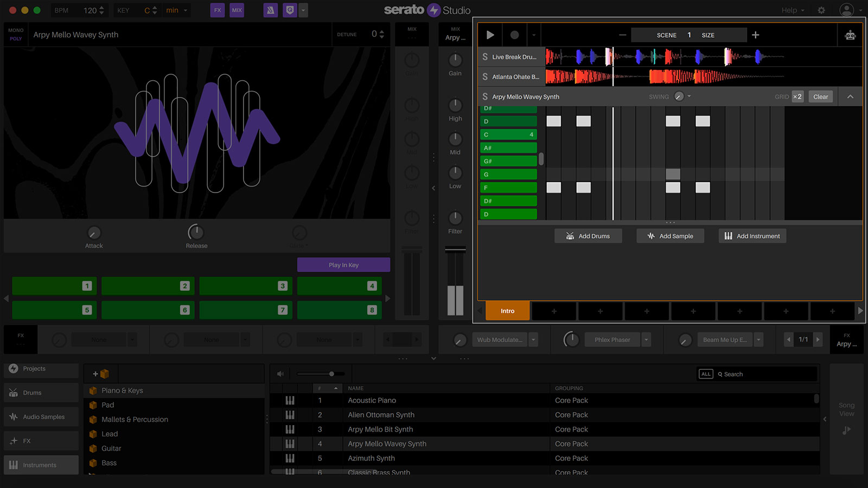The image size is (868, 488).
Task: Click the add crate icon
Action: tap(101, 374)
